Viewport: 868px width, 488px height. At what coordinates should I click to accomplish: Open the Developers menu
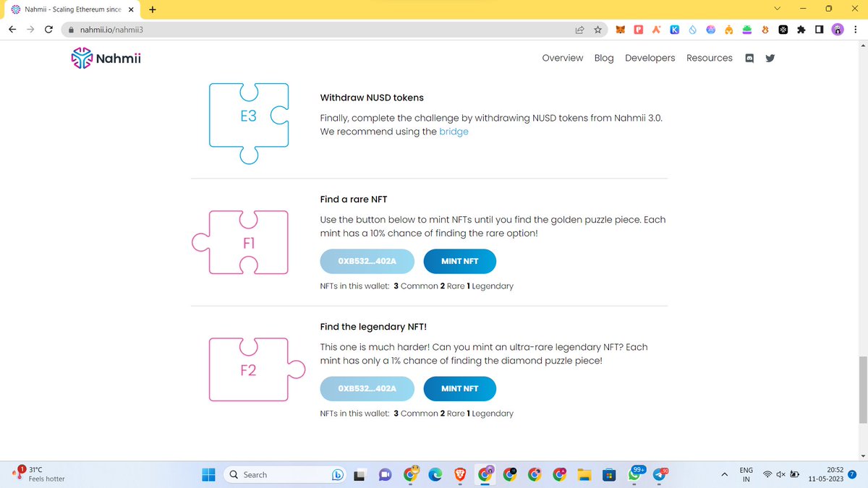tap(650, 58)
